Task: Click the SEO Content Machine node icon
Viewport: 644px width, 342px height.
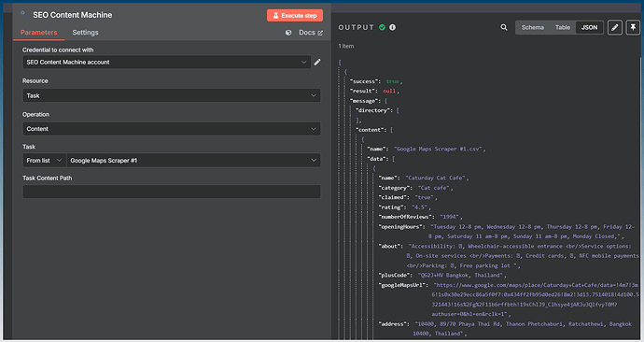Action: [24, 14]
